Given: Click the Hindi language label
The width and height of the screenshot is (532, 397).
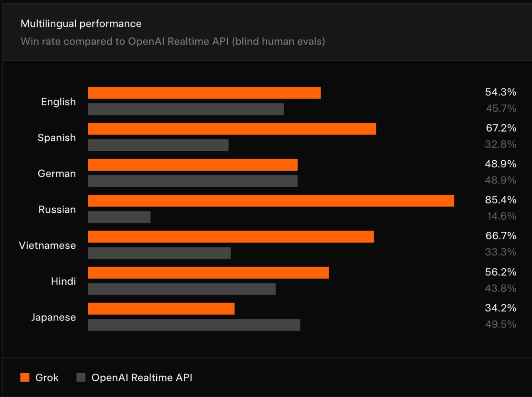Looking at the screenshot, I should (63, 282).
